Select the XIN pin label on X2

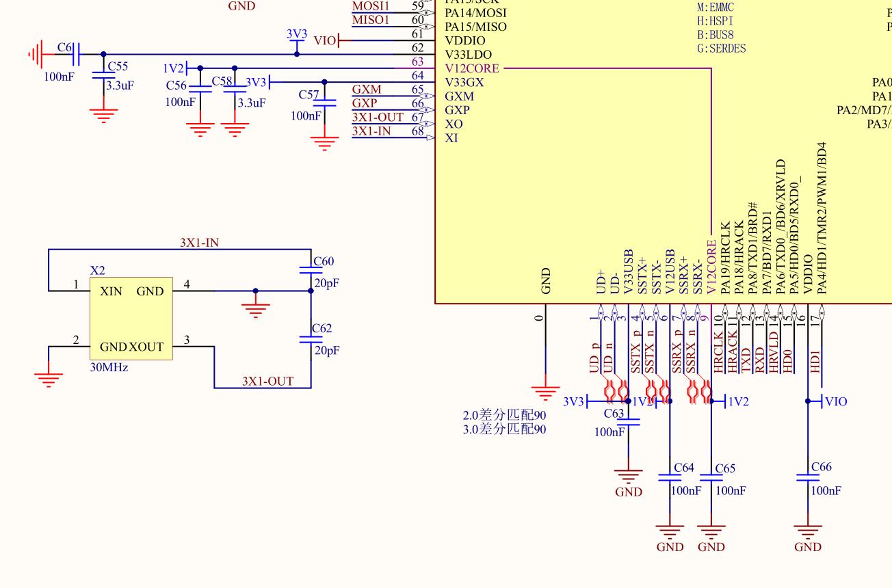pos(112,291)
